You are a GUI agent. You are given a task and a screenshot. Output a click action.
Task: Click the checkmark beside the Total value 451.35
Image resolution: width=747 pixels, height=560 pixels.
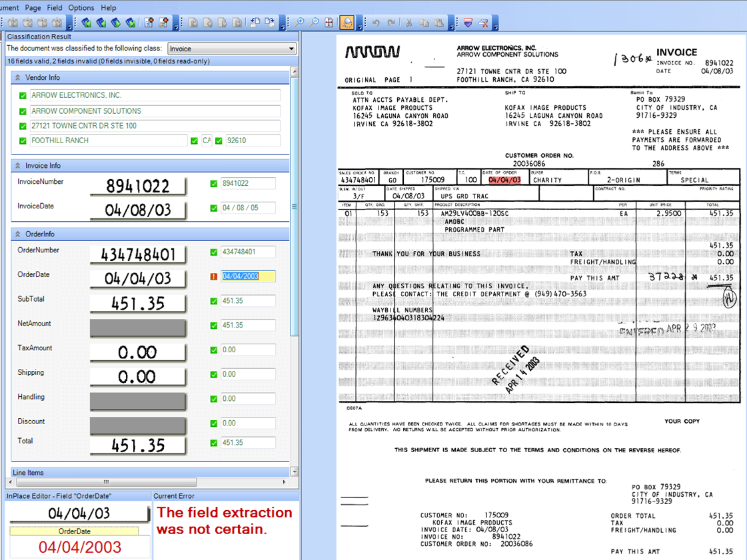pyautogui.click(x=214, y=443)
